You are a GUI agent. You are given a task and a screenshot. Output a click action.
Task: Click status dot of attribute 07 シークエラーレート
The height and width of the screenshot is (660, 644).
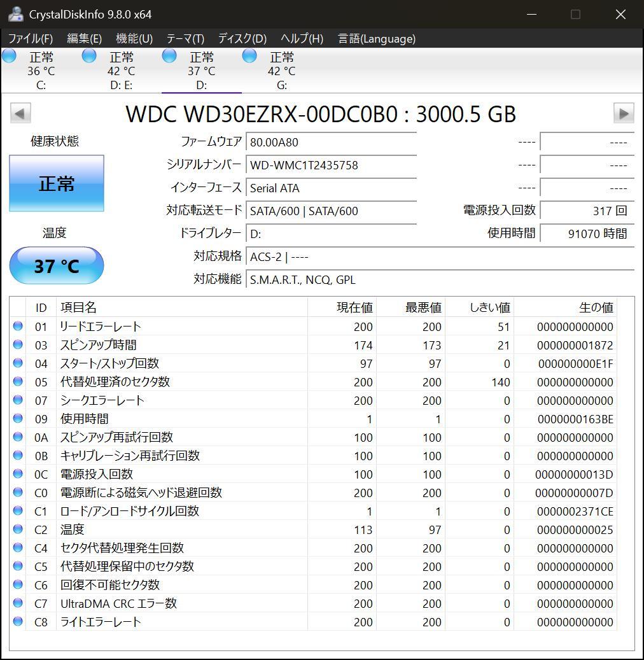(18, 400)
